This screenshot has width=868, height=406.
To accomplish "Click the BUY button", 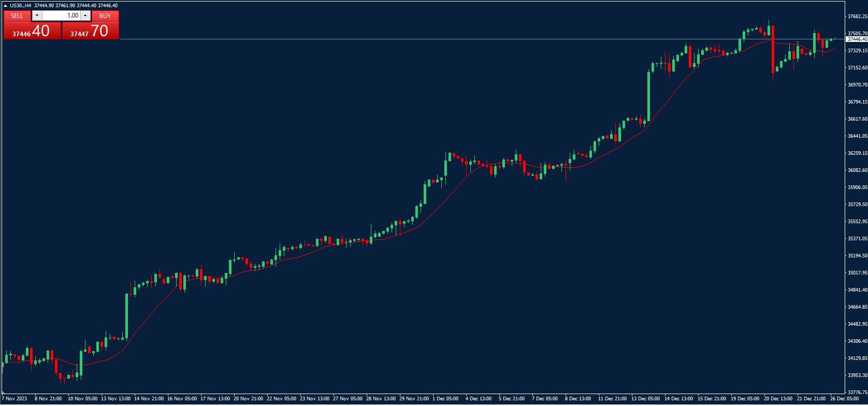I will tap(105, 16).
